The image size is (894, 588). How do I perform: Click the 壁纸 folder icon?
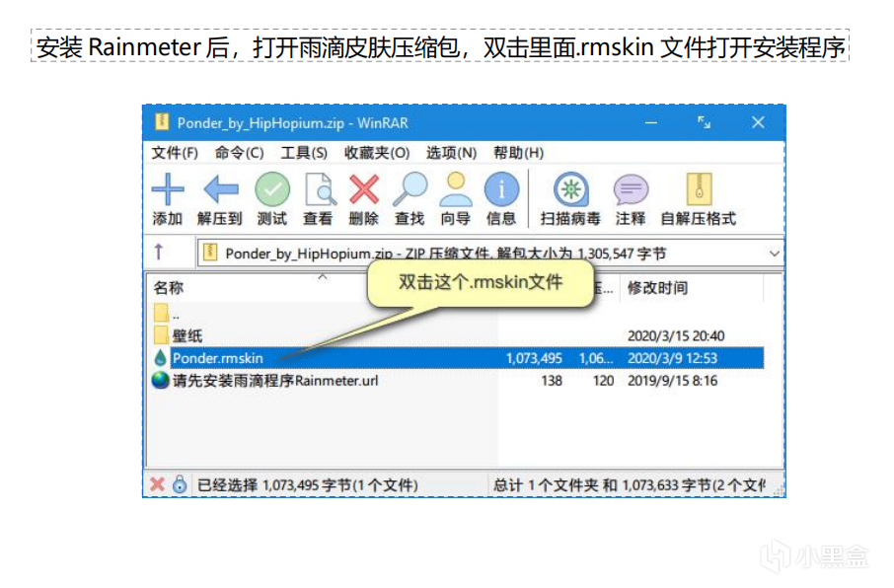click(162, 334)
